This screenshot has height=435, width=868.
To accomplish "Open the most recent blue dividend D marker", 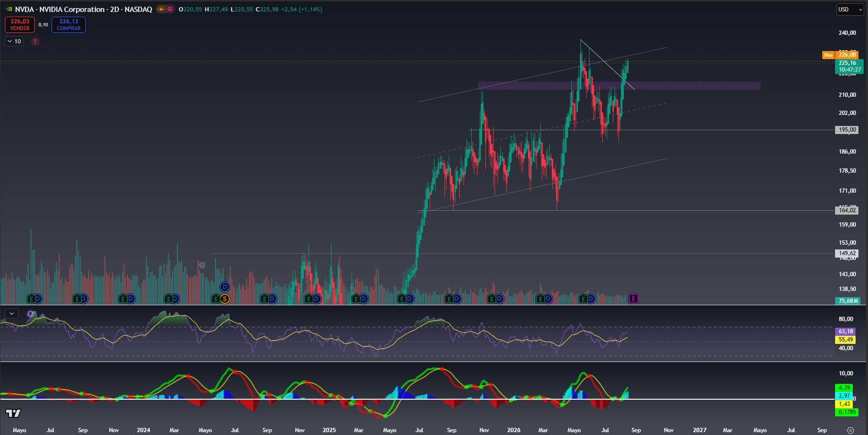I will coord(591,299).
